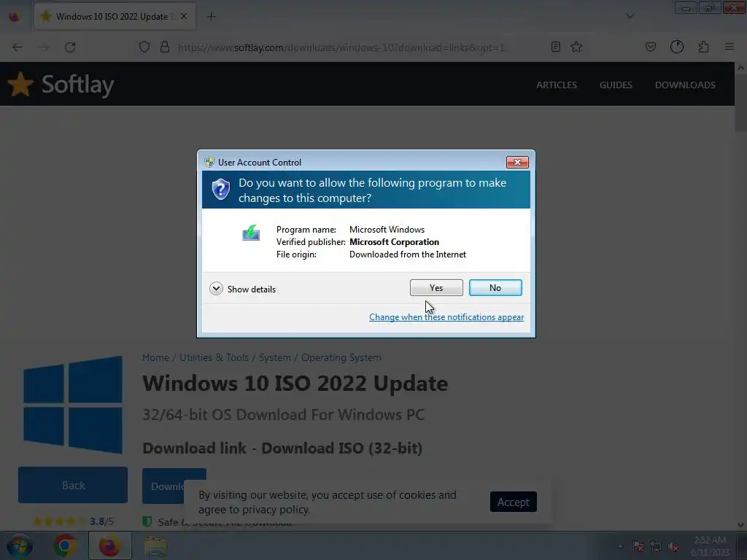
Task: Close the Windows 10 ISO 2022 Update tab
Action: (184, 16)
